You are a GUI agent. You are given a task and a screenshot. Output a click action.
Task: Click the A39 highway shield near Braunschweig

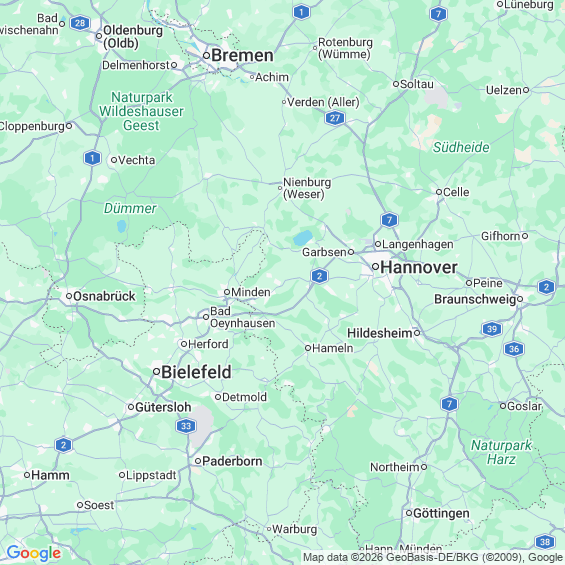[491, 329]
